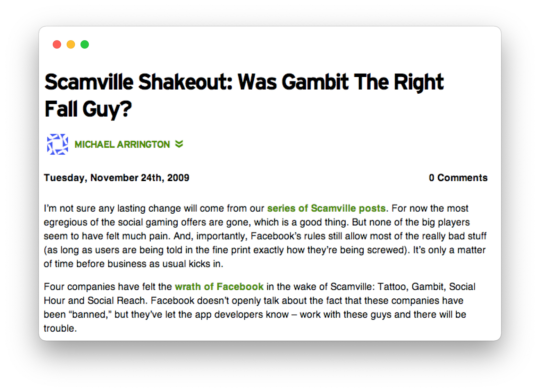Click the paragraph beginning 'I'm not sure'
540x392 pixels.
[265, 236]
